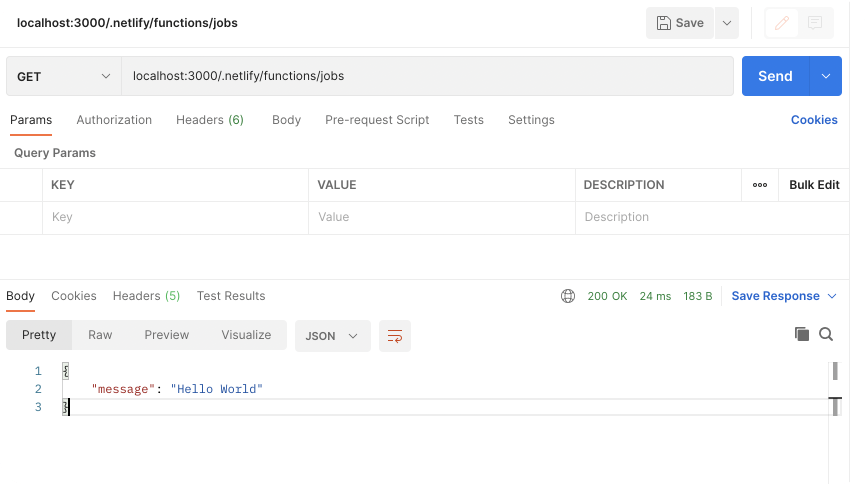Toggle the line wrap icon
This screenshot has width=865, height=484.
(395, 336)
